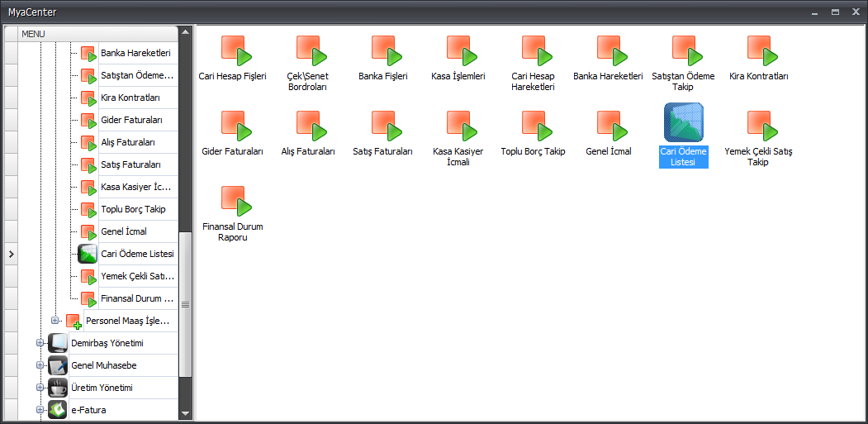Screen dimensions: 868x424
Task: Select e-Fatura tree label
Action: (x=88, y=410)
